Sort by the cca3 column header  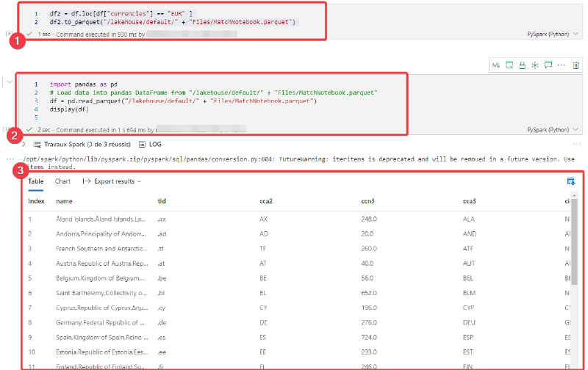pos(469,201)
